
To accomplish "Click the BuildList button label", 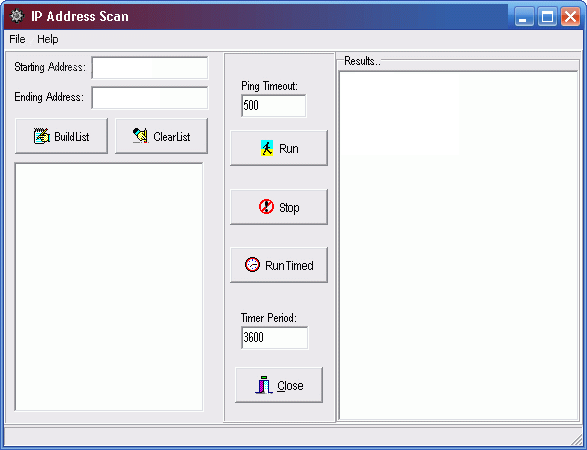I will [x=72, y=137].
